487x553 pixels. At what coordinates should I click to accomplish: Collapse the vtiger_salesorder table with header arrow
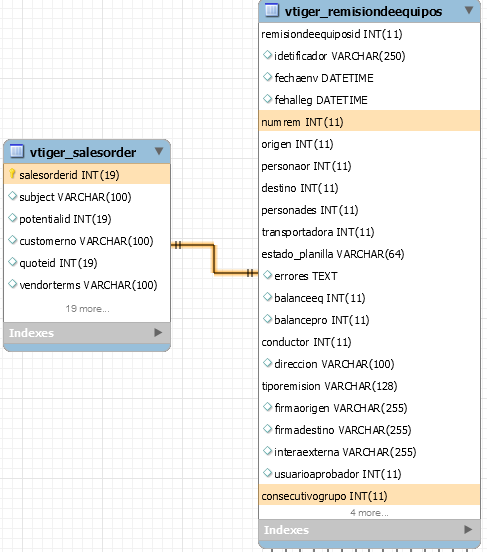pyautogui.click(x=159, y=151)
